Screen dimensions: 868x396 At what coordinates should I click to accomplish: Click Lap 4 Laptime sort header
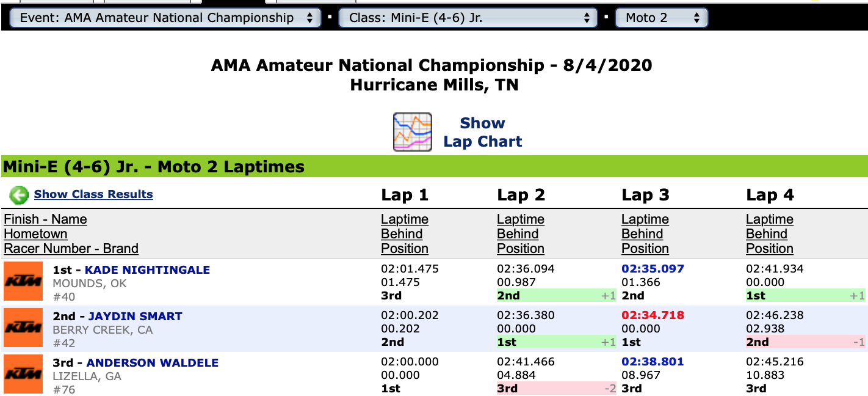tap(770, 219)
